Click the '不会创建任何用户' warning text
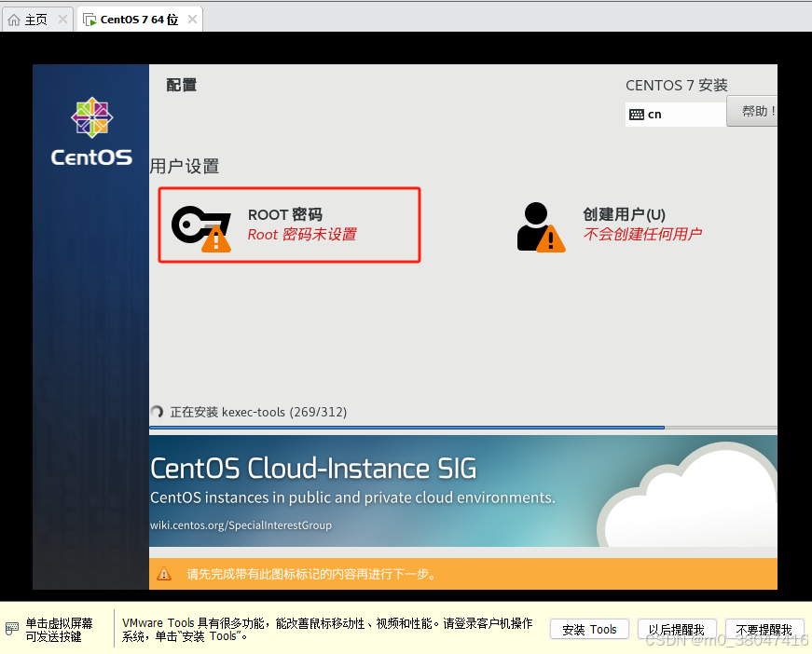812x654 pixels. (642, 235)
